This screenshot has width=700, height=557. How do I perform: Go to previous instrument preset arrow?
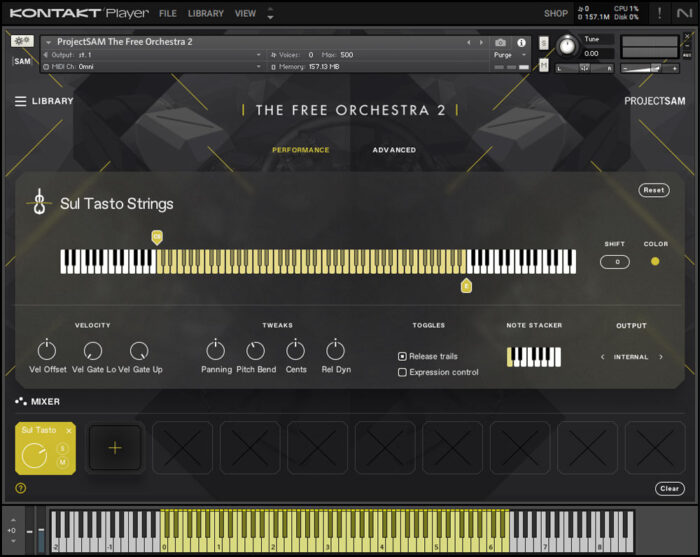click(469, 42)
